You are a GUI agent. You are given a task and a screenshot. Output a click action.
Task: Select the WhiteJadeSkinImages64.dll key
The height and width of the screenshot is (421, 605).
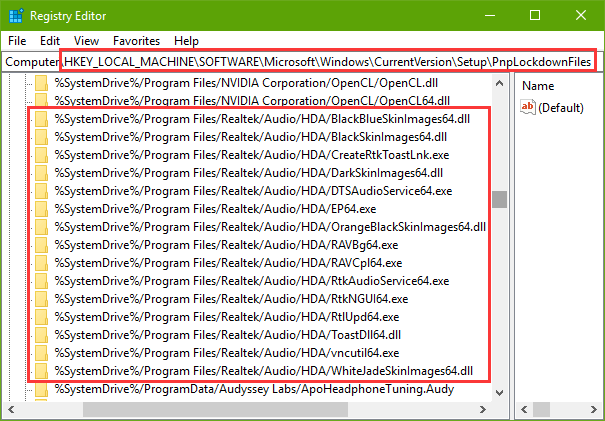click(x=264, y=371)
